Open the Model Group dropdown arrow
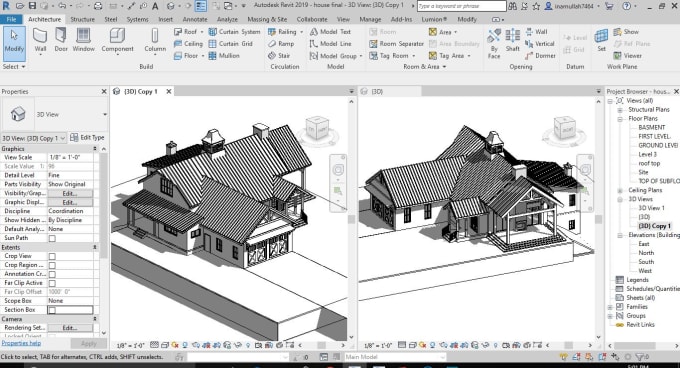Image resolution: width=680 pixels, height=368 pixels. (361, 56)
